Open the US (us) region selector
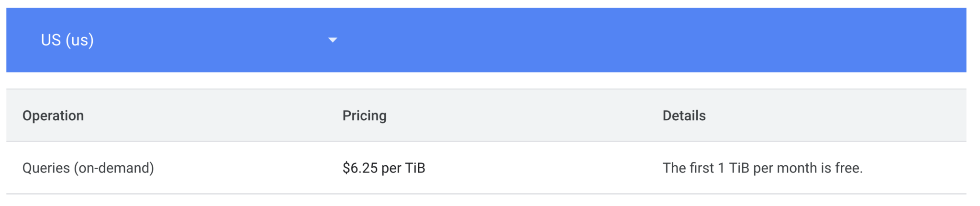This screenshot has height=206, width=980. point(189,40)
